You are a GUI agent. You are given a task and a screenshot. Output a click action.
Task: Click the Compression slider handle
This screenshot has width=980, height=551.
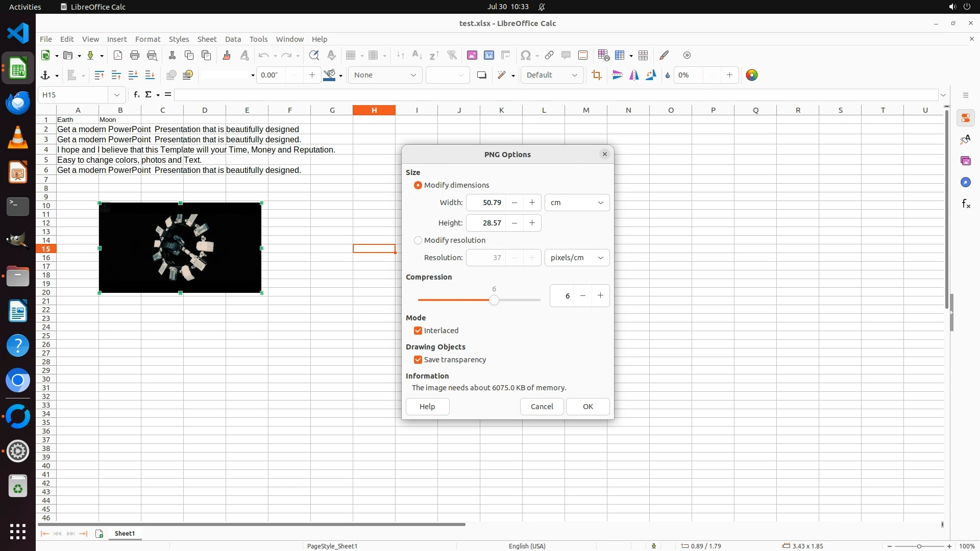[x=494, y=300]
